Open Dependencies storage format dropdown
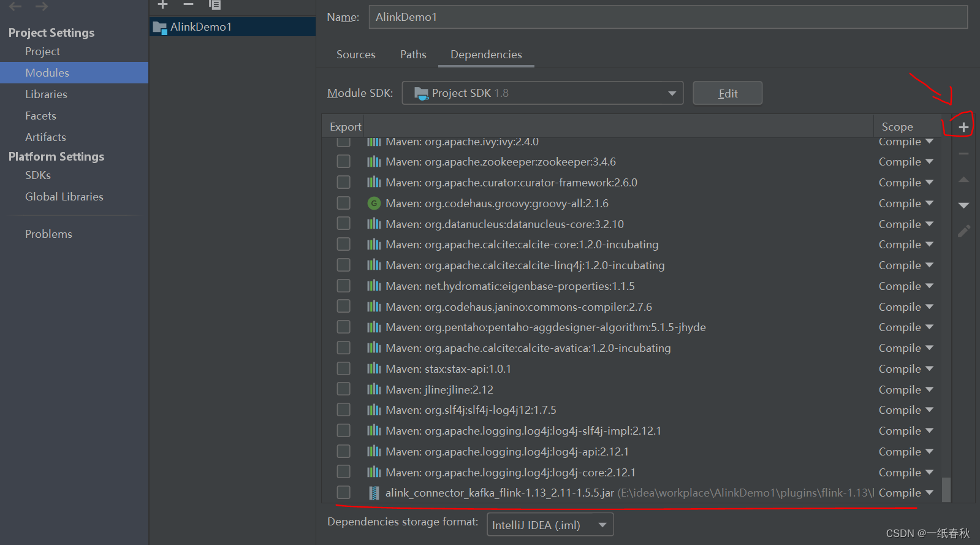 [550, 525]
